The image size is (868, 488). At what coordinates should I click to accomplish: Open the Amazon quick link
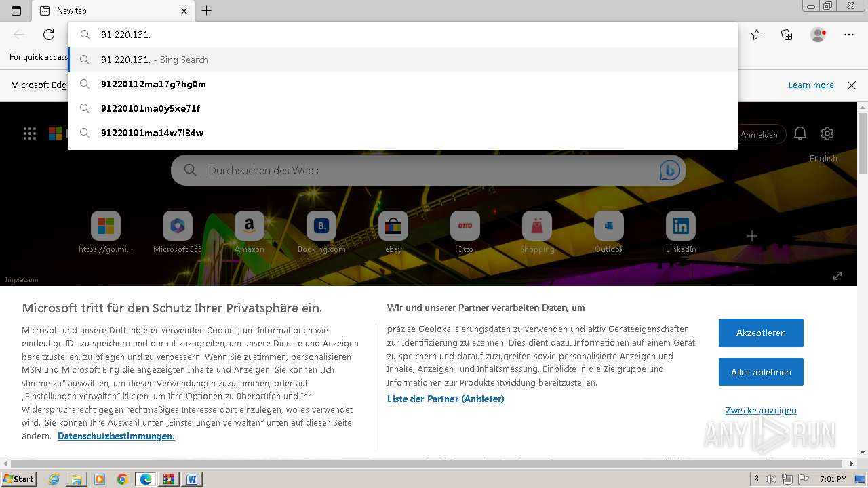coord(250,232)
